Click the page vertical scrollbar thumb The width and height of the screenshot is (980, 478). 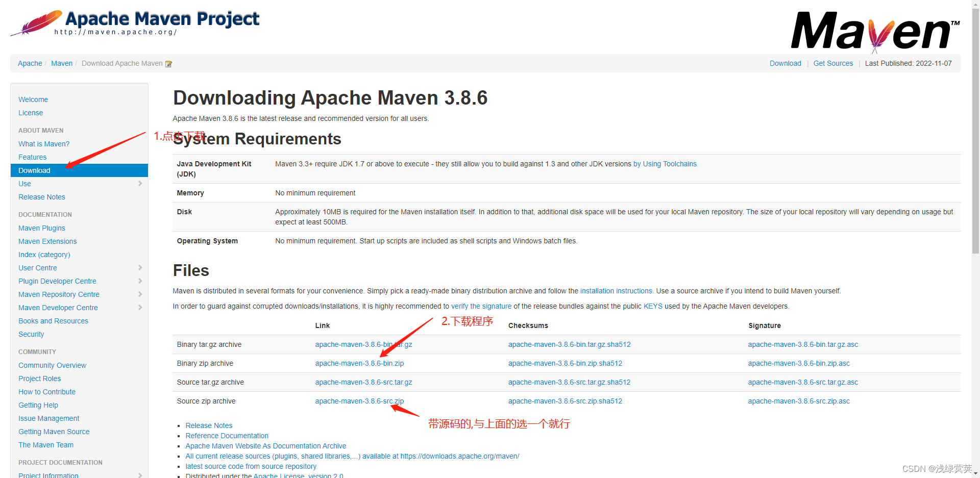(975, 130)
